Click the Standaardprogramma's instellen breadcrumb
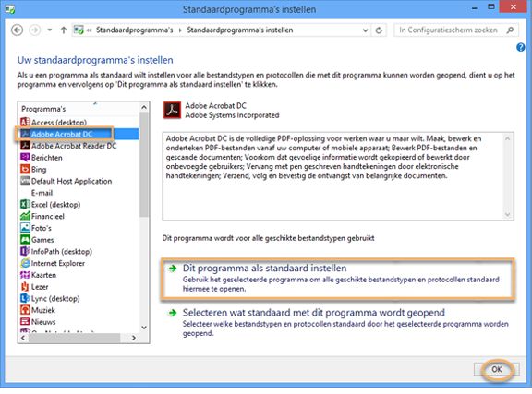Image resolution: width=532 pixels, height=394 pixels. [240, 30]
